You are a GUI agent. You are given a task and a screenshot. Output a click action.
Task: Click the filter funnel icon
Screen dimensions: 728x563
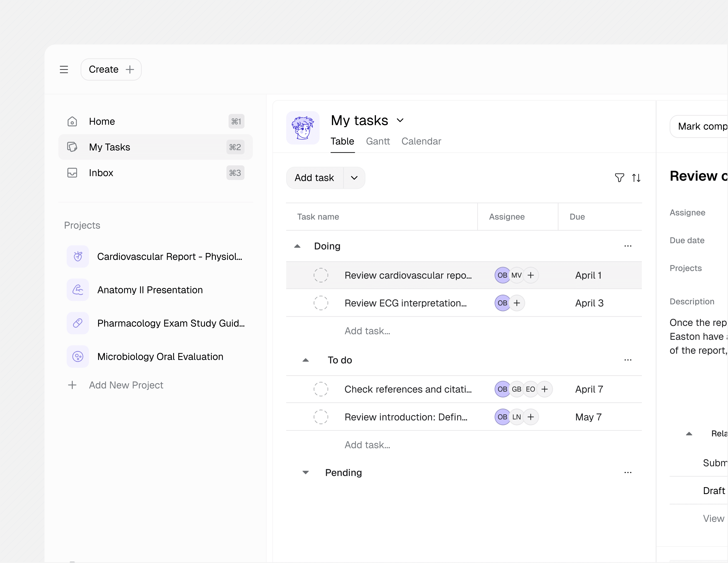click(x=619, y=178)
